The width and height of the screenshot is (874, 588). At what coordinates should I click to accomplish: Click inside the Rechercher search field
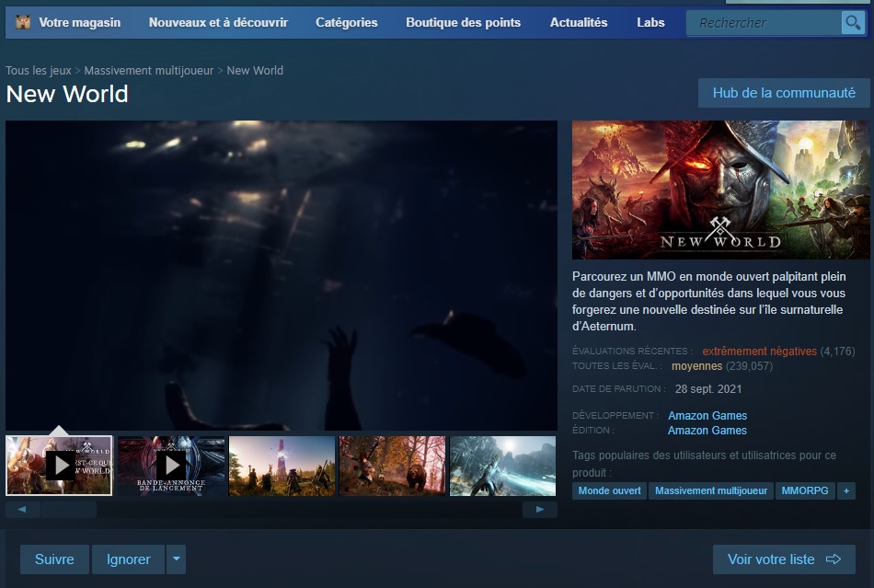[764, 23]
